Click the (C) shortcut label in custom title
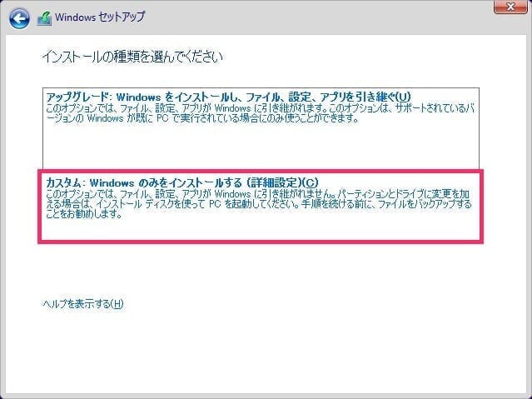532x399 pixels. pyautogui.click(x=309, y=182)
